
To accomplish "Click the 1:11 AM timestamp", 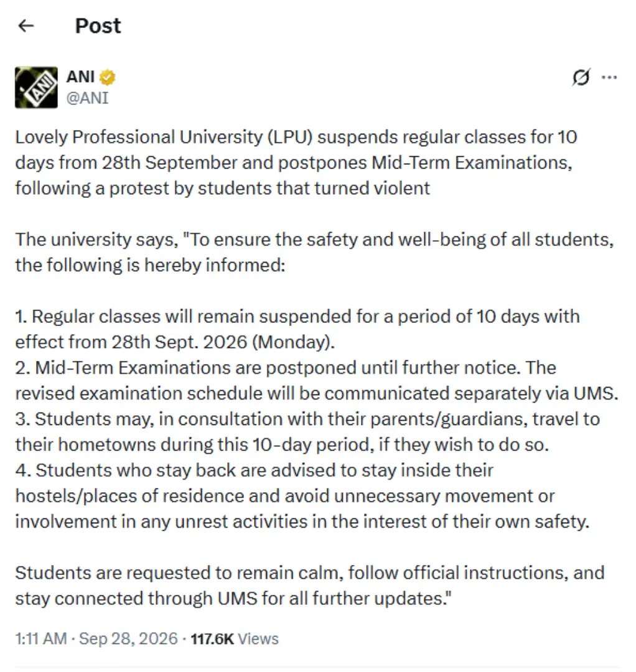I will (41, 638).
